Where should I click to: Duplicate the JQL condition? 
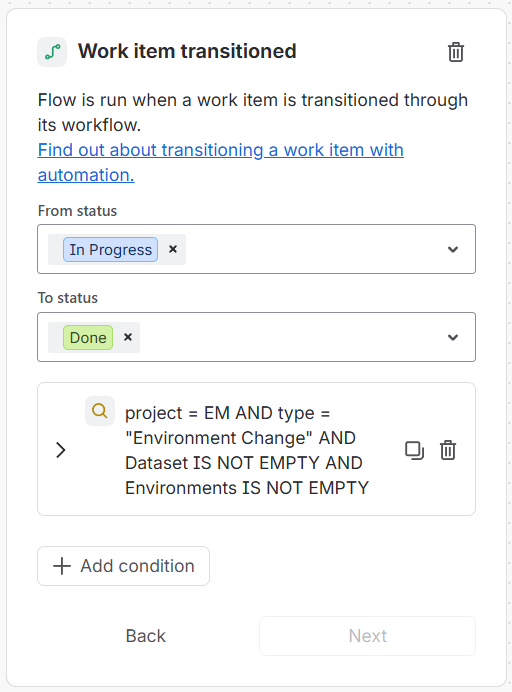point(414,450)
